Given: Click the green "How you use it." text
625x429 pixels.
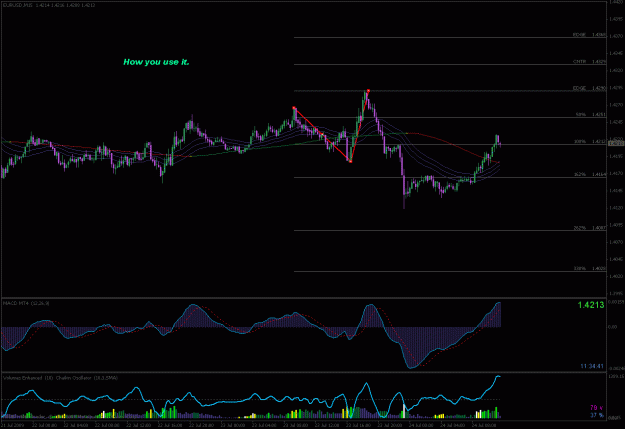Looking at the screenshot, I should pos(156,62).
